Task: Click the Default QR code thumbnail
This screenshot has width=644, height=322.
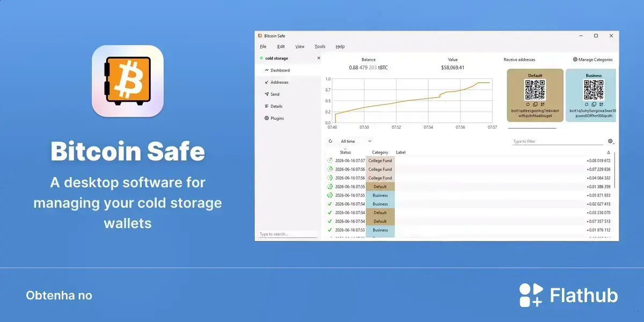Action: (x=535, y=90)
